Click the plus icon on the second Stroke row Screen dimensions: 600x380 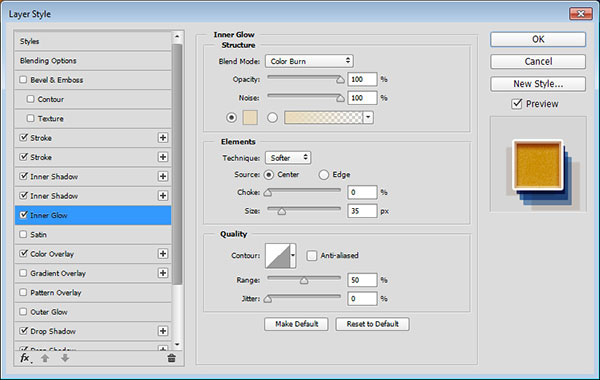[163, 157]
